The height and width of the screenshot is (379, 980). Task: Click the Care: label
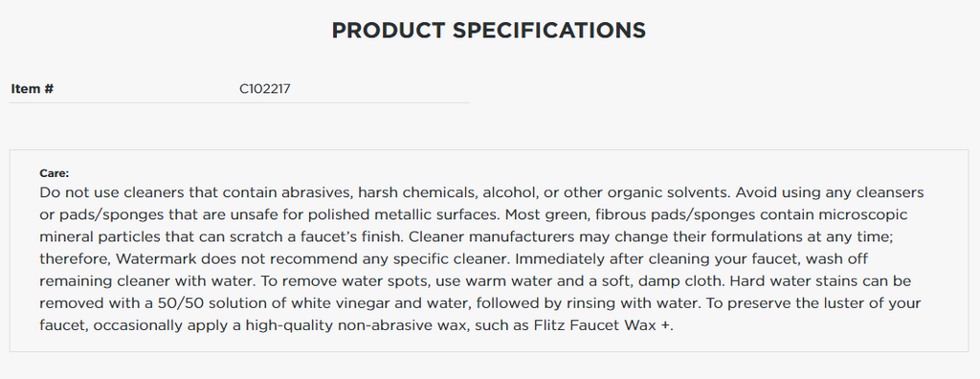point(55,173)
